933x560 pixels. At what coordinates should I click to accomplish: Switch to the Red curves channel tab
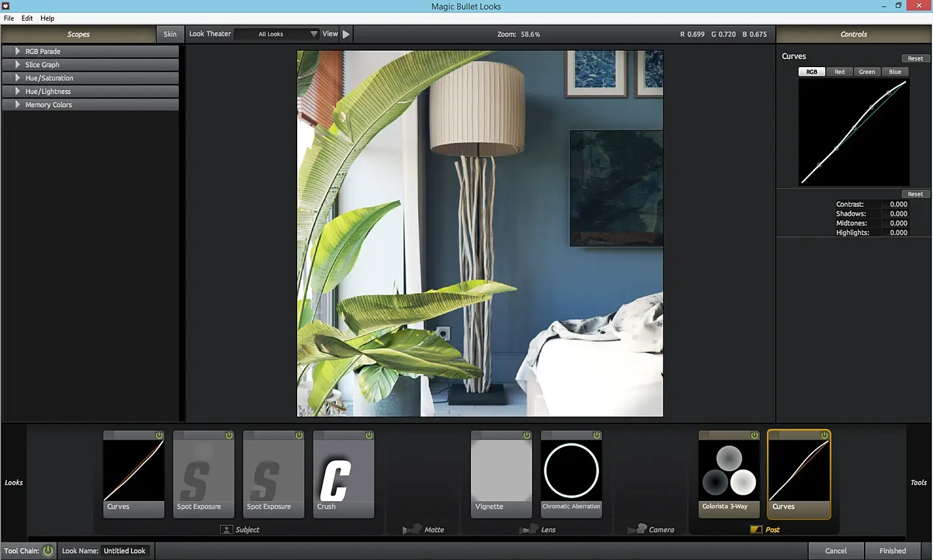840,72
